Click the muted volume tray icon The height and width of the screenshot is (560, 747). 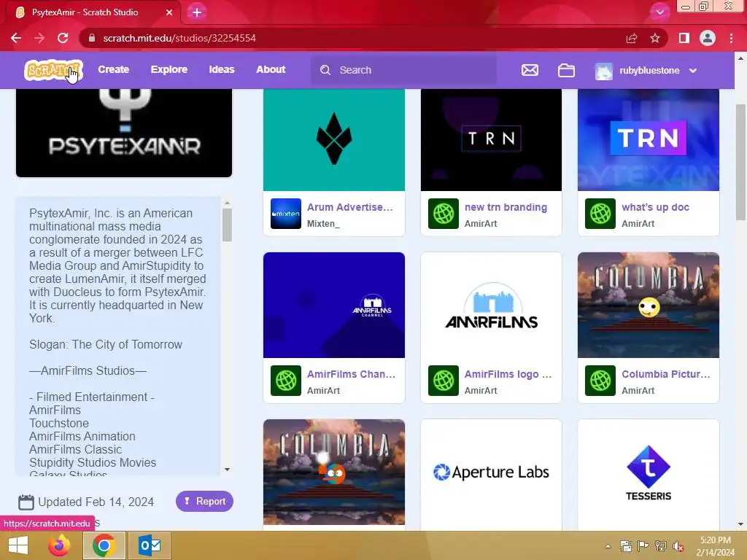[x=678, y=546]
